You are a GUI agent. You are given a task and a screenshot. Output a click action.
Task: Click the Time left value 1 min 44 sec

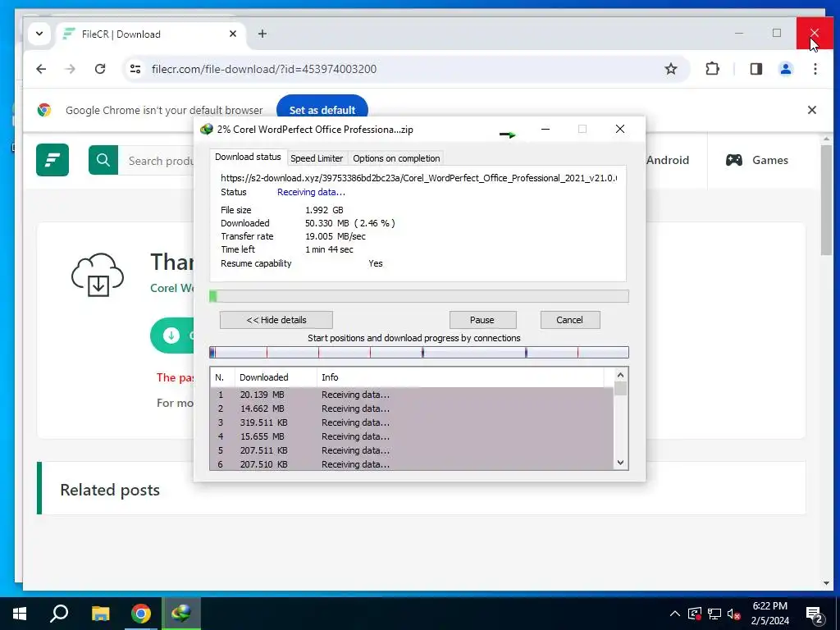pos(329,249)
